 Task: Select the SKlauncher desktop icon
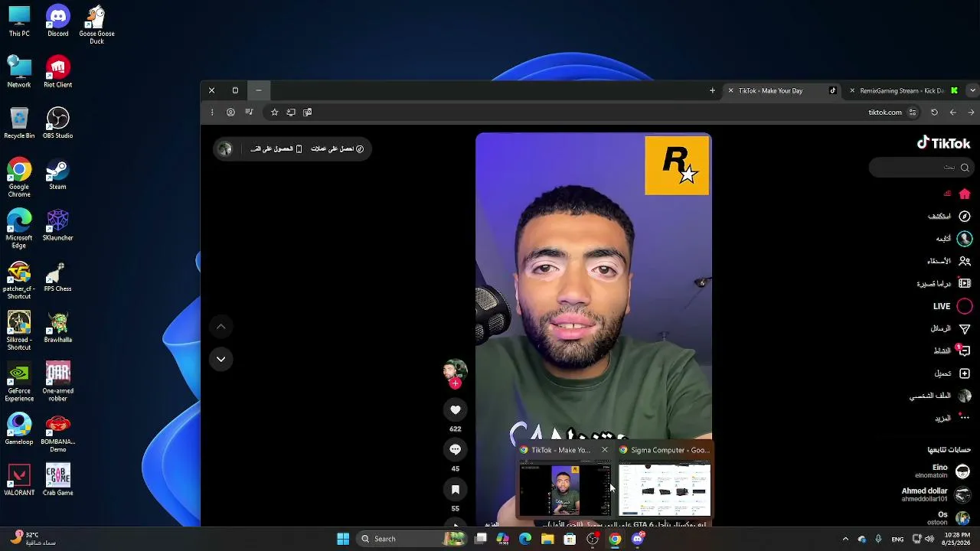[57, 225]
